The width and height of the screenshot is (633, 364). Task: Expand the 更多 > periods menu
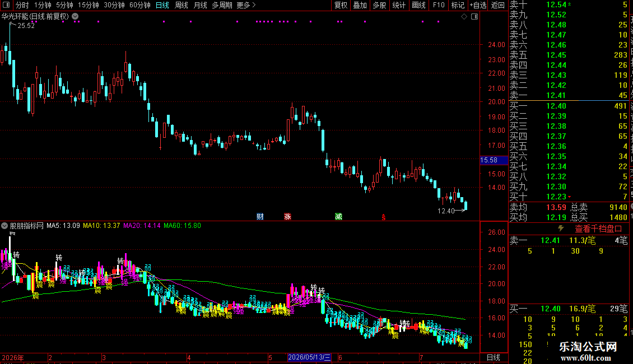point(246,5)
